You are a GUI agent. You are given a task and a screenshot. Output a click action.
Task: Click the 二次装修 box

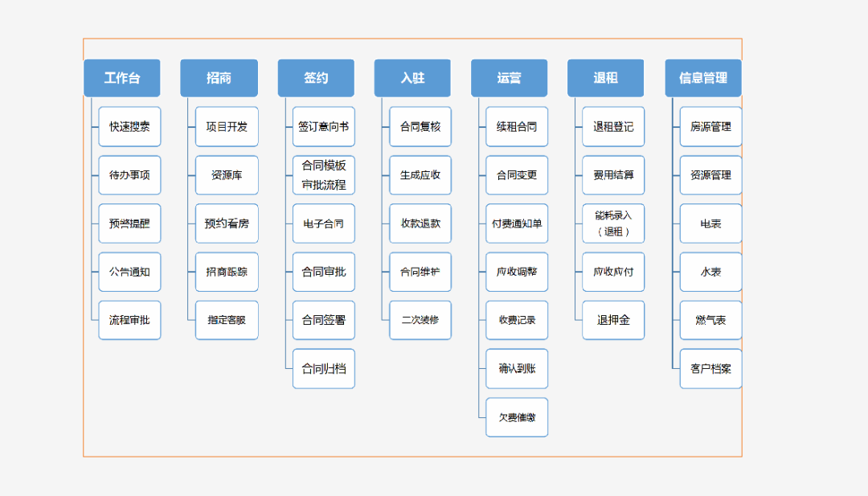pos(420,320)
